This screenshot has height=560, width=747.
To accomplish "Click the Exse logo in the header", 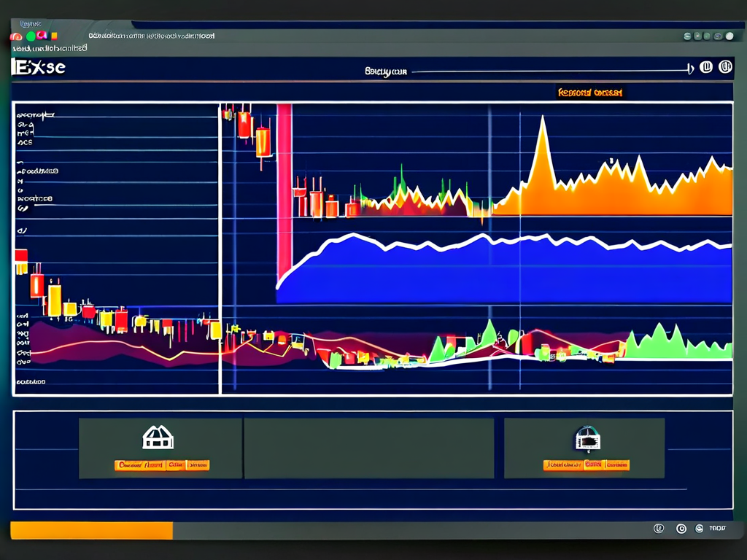I will point(39,68).
